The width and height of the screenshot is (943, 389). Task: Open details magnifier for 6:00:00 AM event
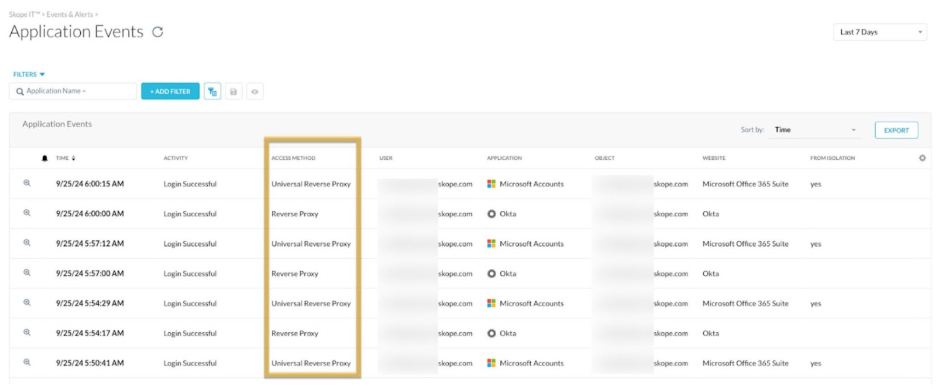coord(26,213)
